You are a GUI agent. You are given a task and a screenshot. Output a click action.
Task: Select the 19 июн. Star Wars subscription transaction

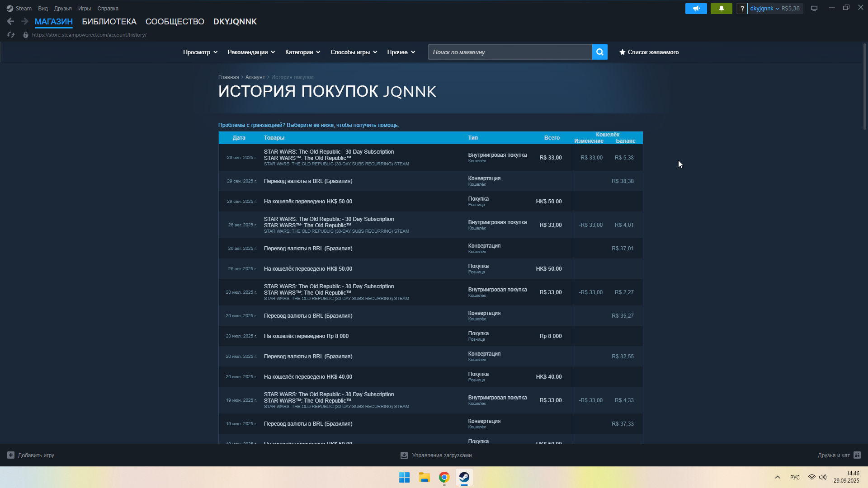[430, 400]
